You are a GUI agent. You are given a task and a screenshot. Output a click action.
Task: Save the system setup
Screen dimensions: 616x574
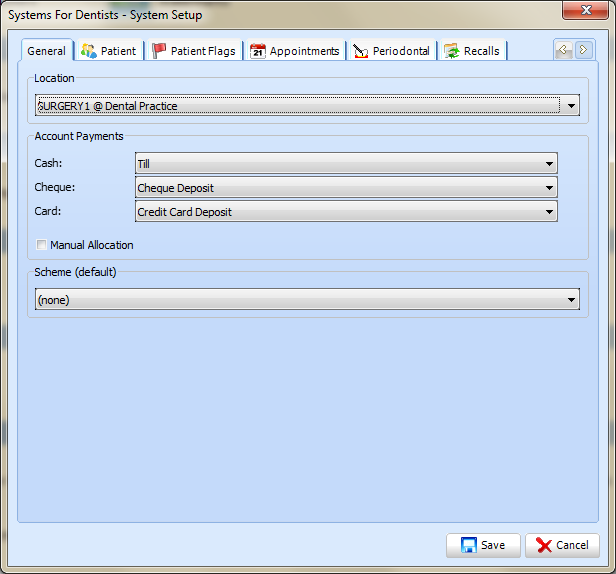[x=483, y=545]
